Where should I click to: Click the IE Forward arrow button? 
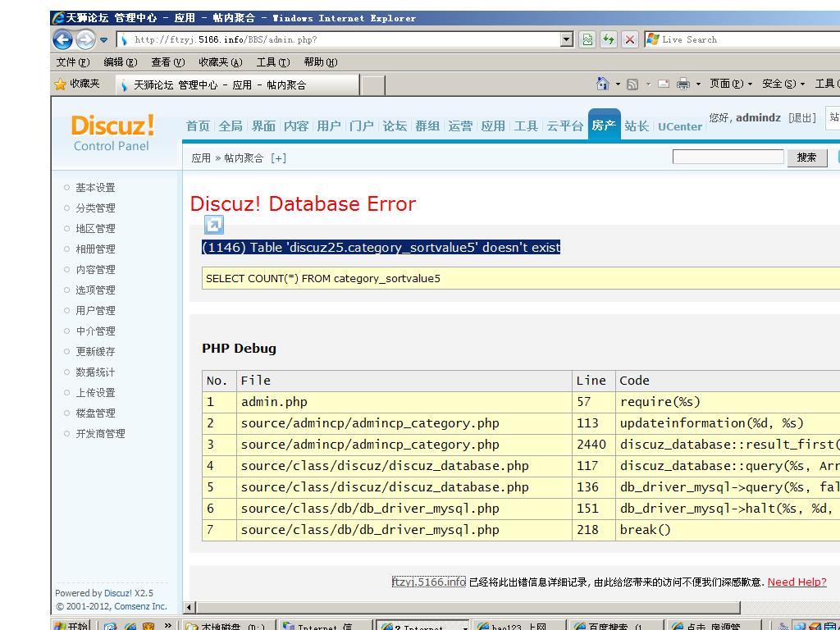85,39
